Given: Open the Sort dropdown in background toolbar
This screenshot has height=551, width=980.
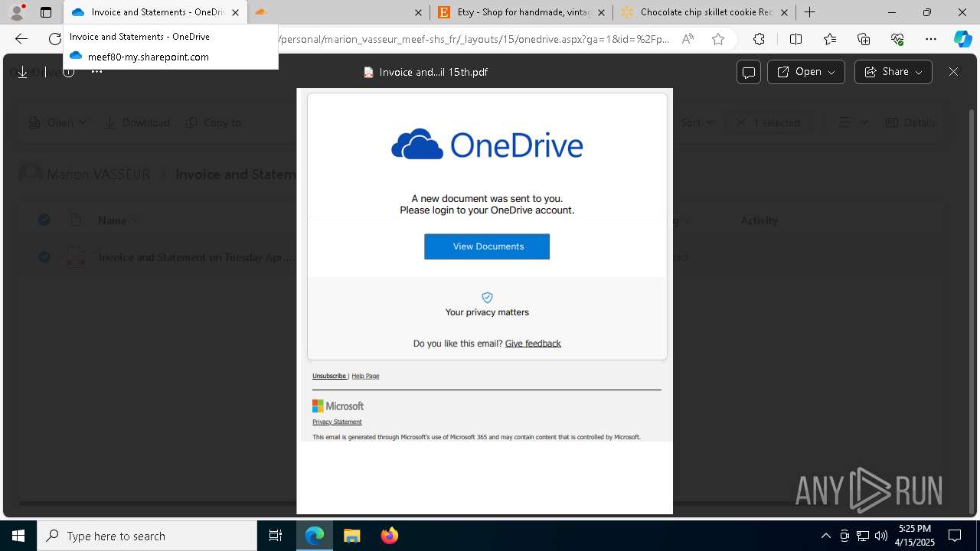Looking at the screenshot, I should click(x=696, y=122).
